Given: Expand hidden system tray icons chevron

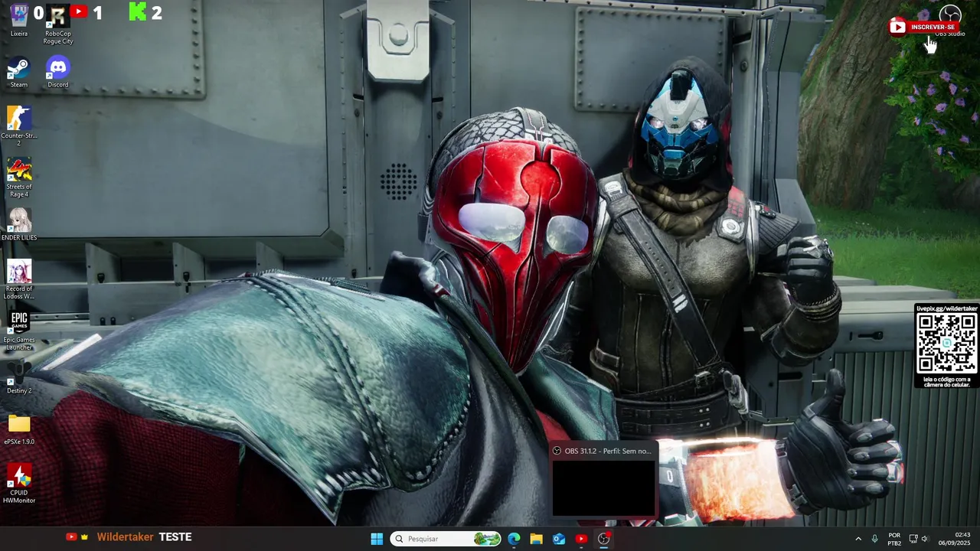Looking at the screenshot, I should [x=857, y=539].
